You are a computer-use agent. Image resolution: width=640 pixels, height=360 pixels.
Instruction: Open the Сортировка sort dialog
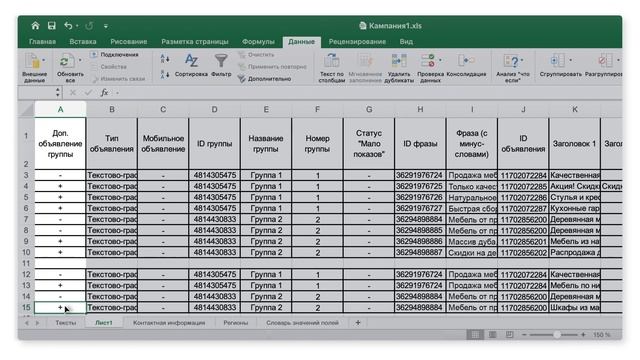[x=191, y=65]
